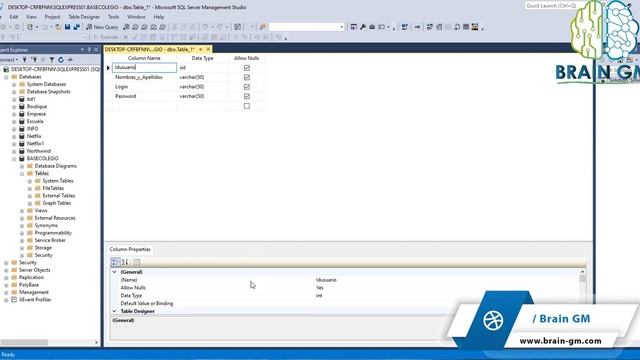
Task: Click the Open File folder icon
Action: (x=58, y=27)
